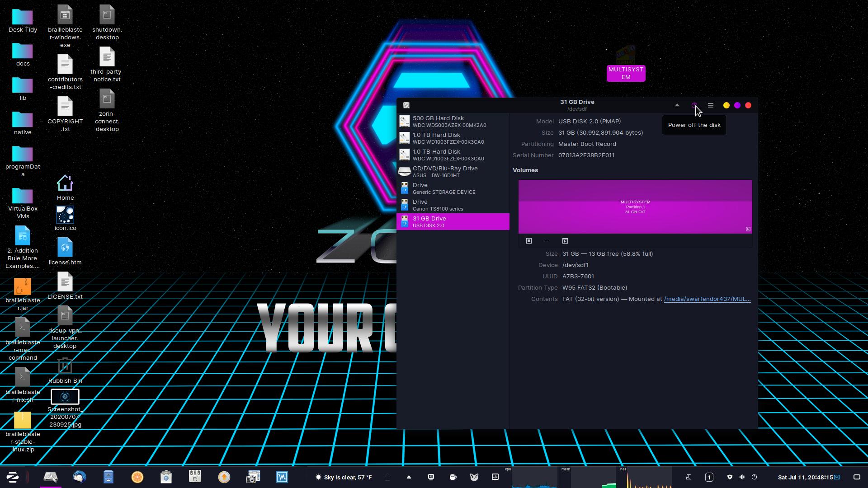This screenshot has height=488, width=868.
Task: Eject the 31 GB drive
Action: click(677, 105)
